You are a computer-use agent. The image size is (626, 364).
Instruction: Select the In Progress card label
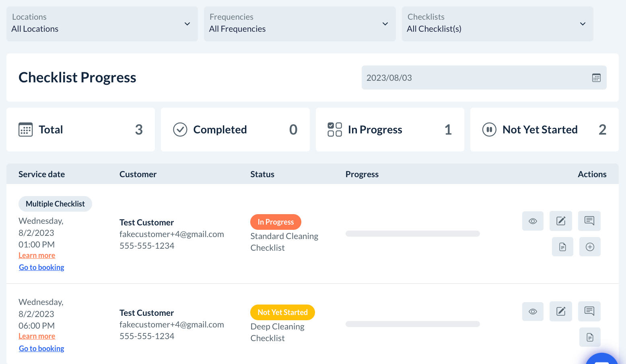click(x=375, y=129)
